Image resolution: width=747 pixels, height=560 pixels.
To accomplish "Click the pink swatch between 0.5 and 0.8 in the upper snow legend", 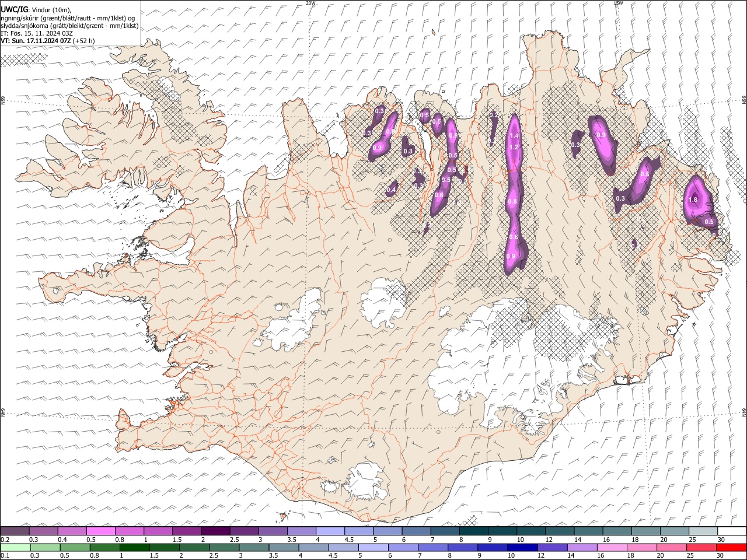I will [101, 531].
